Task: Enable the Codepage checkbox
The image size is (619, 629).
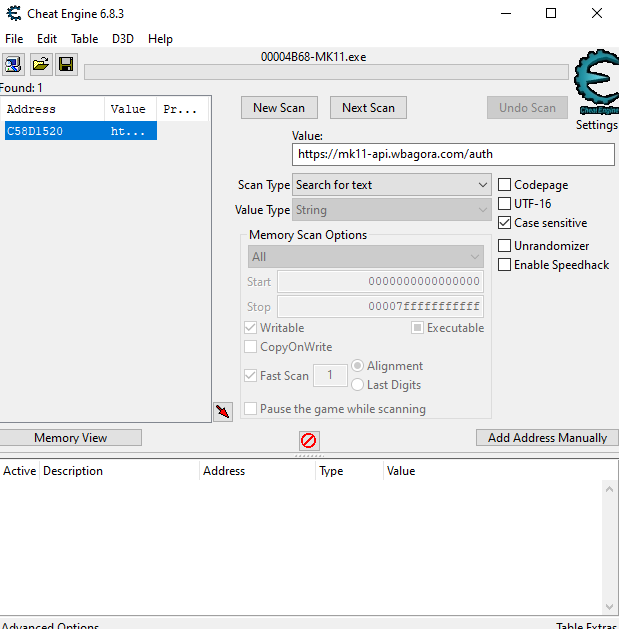Action: (504, 185)
